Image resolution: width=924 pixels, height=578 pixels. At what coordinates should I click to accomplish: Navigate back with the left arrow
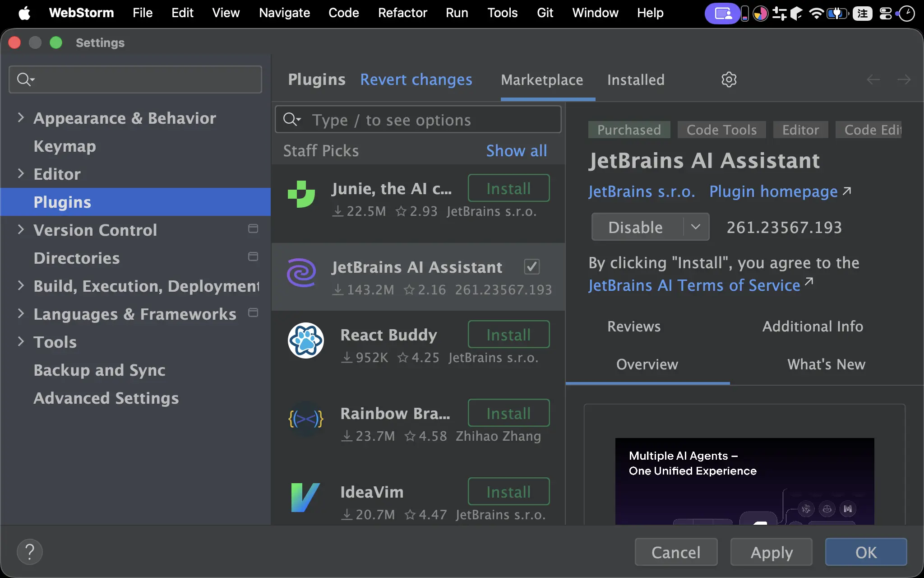point(873,80)
